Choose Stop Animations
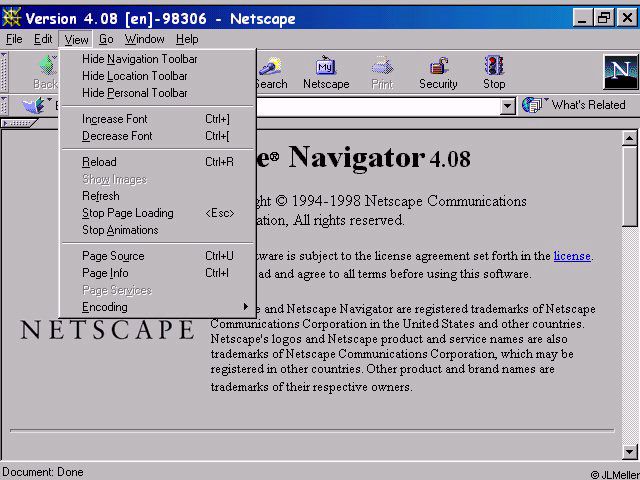640x480 pixels. click(x=158, y=230)
